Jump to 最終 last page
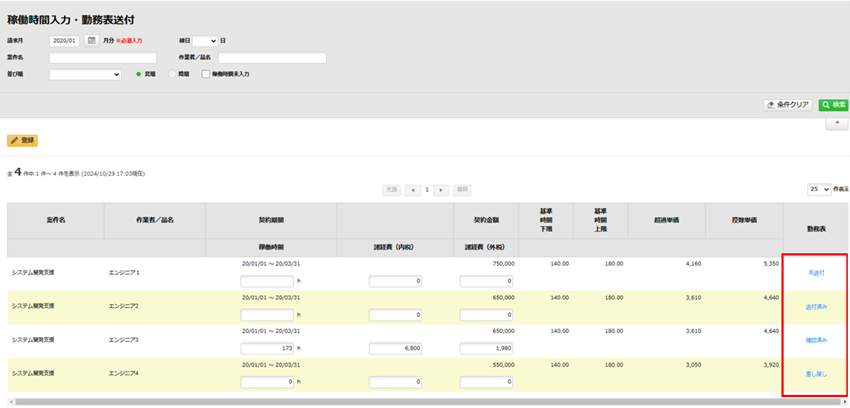 [462, 189]
